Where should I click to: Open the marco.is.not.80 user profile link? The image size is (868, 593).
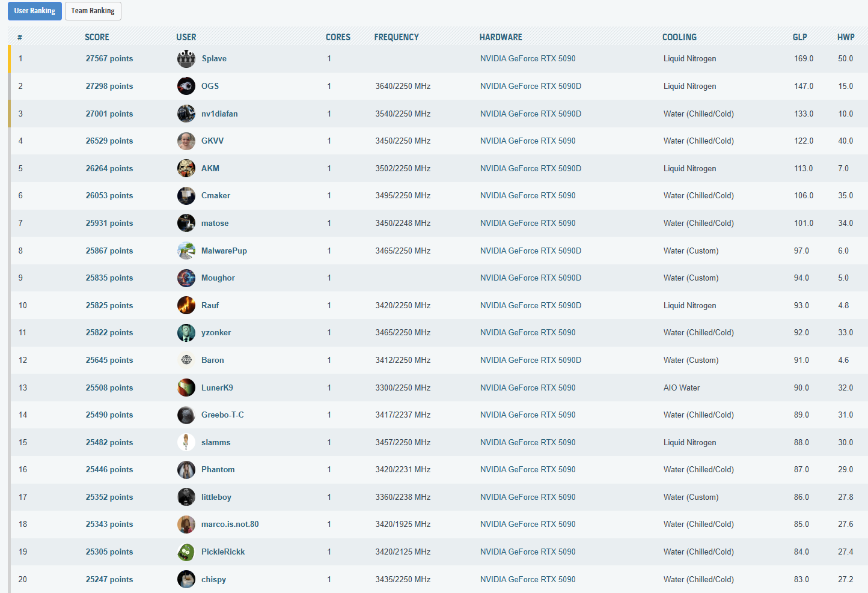(x=230, y=525)
